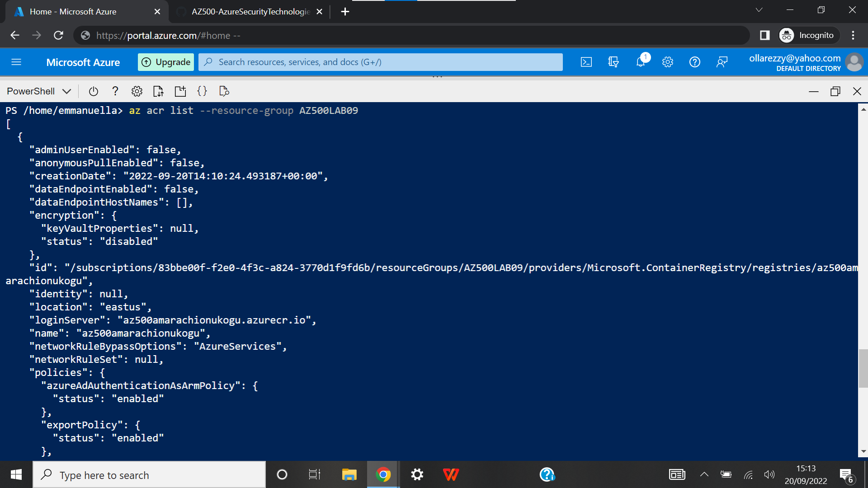
Task: Open the Azure portal hamburger menu
Action: 16,62
